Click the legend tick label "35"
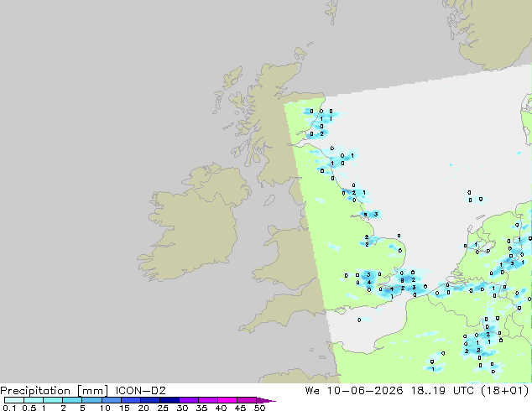532x411 pixels. point(201,408)
